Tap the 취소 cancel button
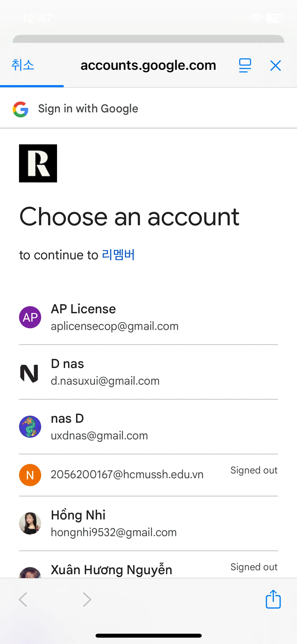Image resolution: width=297 pixels, height=644 pixels. point(23,65)
